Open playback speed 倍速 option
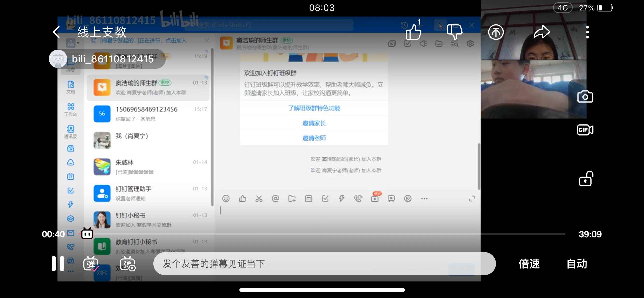Viewport: 644px width, 298px height. 529,264
